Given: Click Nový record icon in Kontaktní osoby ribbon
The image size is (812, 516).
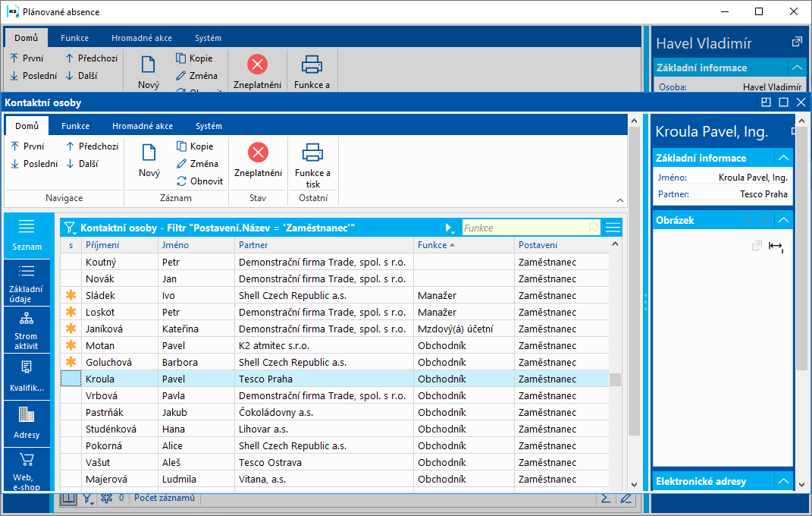Looking at the screenshot, I should coord(149,153).
